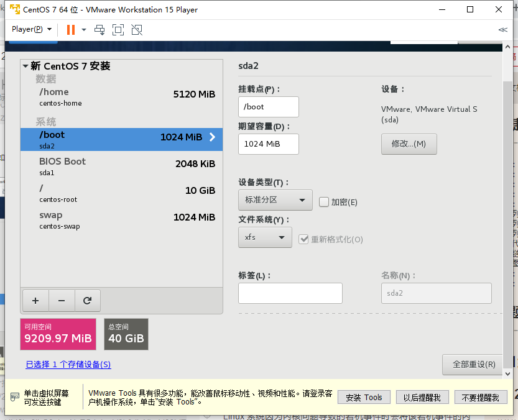This screenshot has width=518, height=420.
Task: Click the Name field showing sda2
Action: 437,293
